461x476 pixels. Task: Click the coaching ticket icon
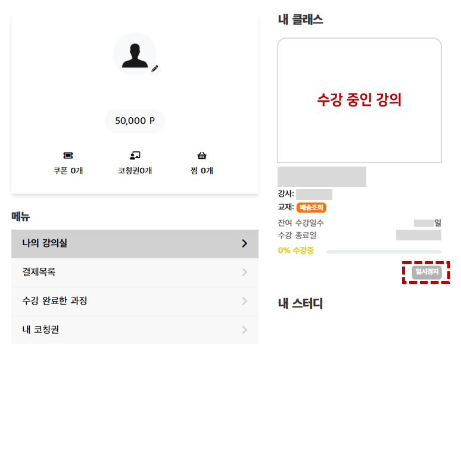tap(135, 155)
